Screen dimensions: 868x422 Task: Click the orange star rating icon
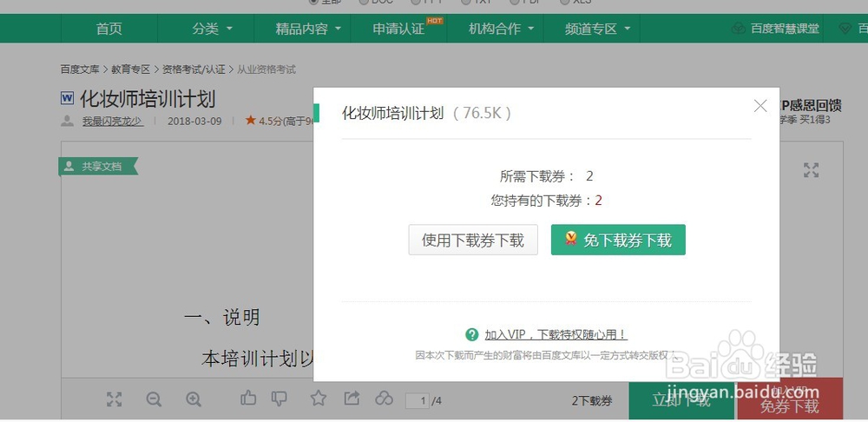(x=250, y=120)
